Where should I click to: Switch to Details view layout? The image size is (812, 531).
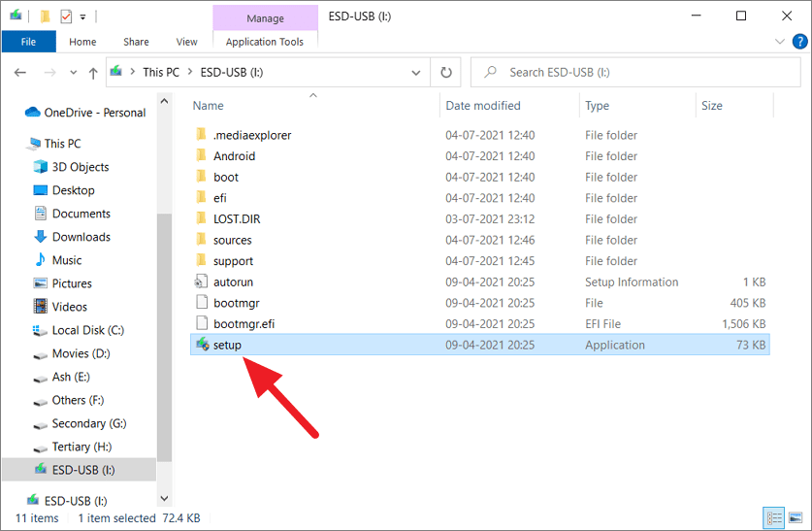[x=773, y=517]
